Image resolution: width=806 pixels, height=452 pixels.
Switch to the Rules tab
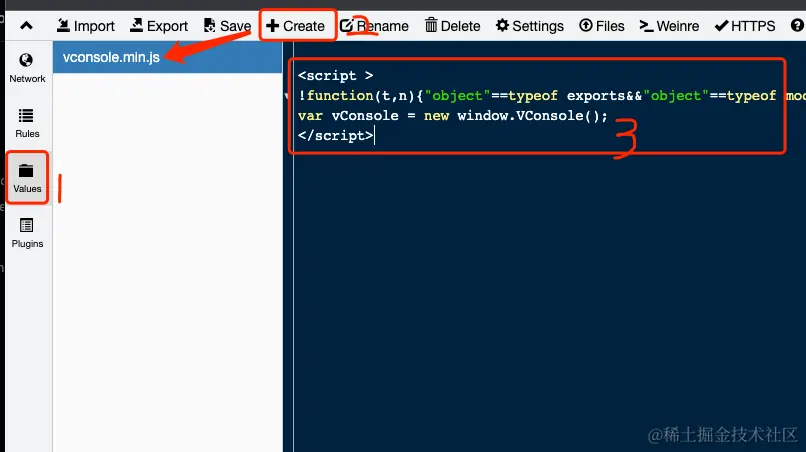27,123
